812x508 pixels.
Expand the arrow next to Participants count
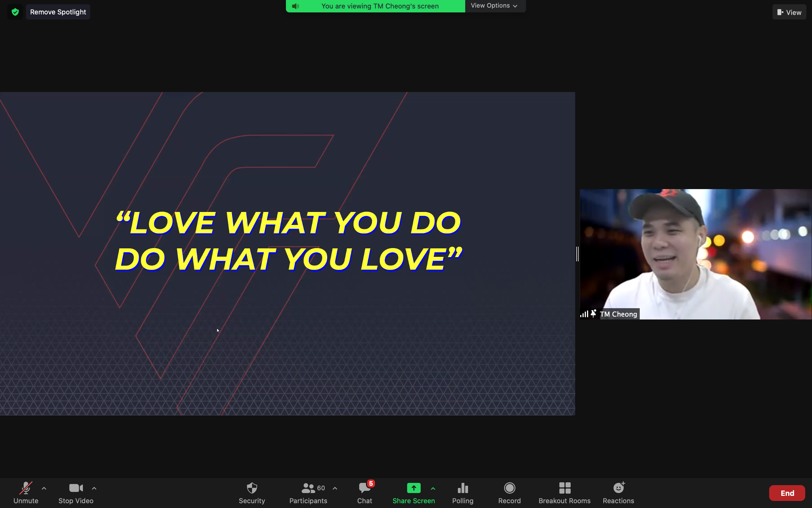(335, 488)
